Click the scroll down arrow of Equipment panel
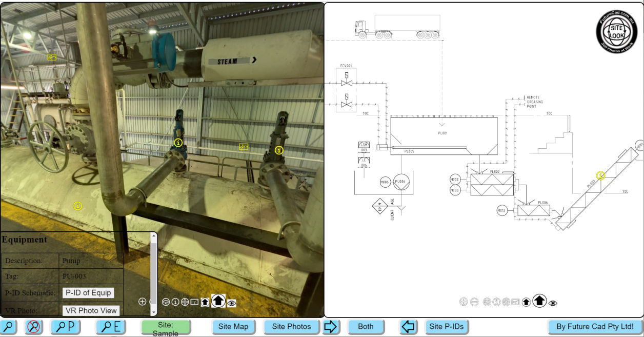 154,312
